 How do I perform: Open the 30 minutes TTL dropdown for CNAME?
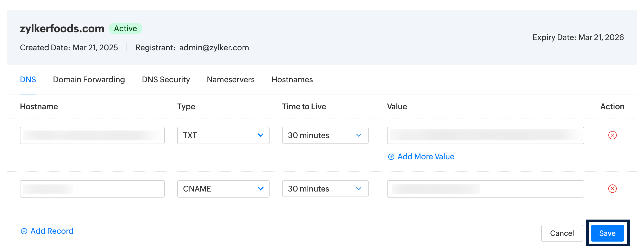pos(325,189)
